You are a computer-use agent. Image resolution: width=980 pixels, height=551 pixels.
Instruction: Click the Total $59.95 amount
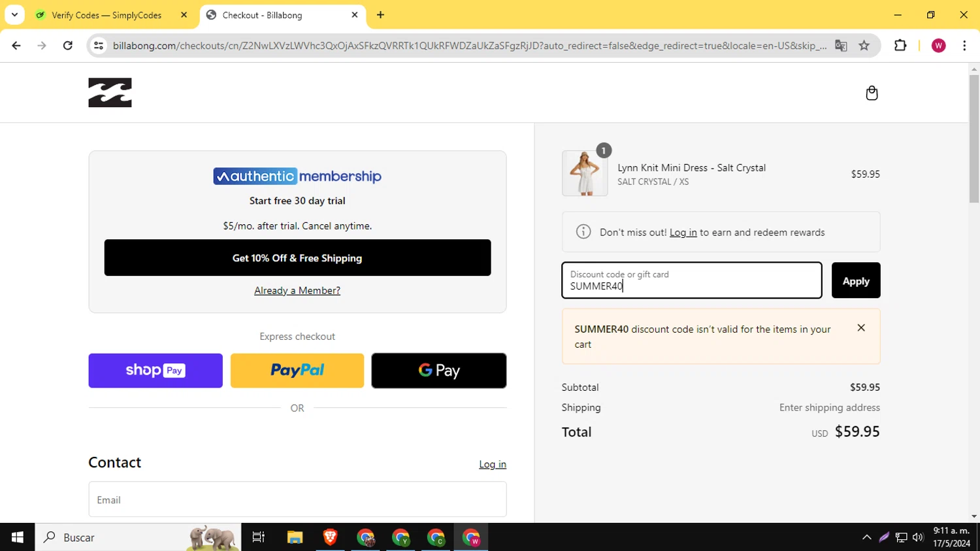pos(857,431)
